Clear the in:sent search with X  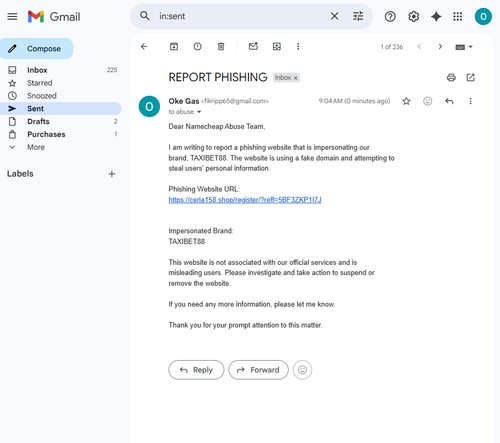334,16
